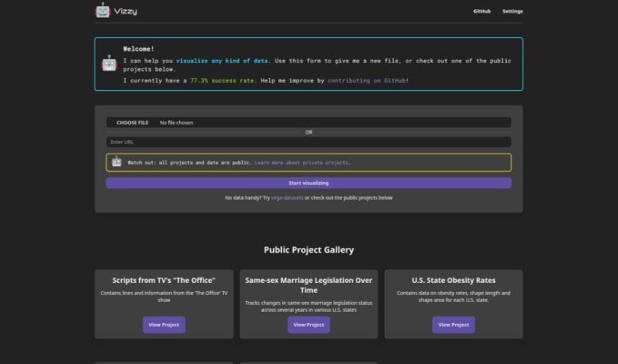This screenshot has width=618, height=364.
Task: View Project for The Office scripts
Action: point(164,325)
